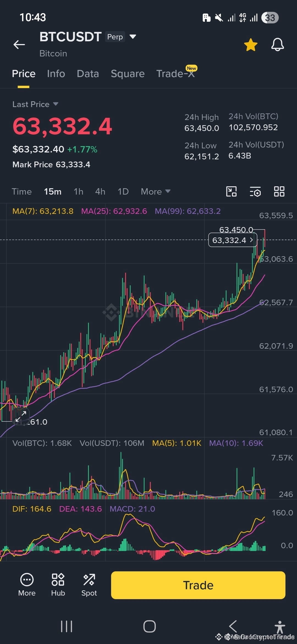Open the multi-chart grid icon
Screen dimensions: 297x644
(279, 192)
